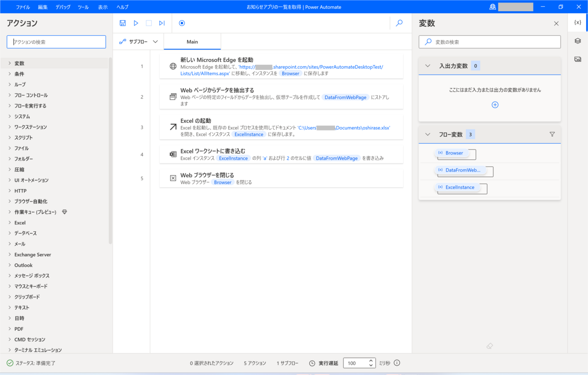The height and width of the screenshot is (375, 588).
Task: Open the ヘルプ menu
Action: point(122,7)
